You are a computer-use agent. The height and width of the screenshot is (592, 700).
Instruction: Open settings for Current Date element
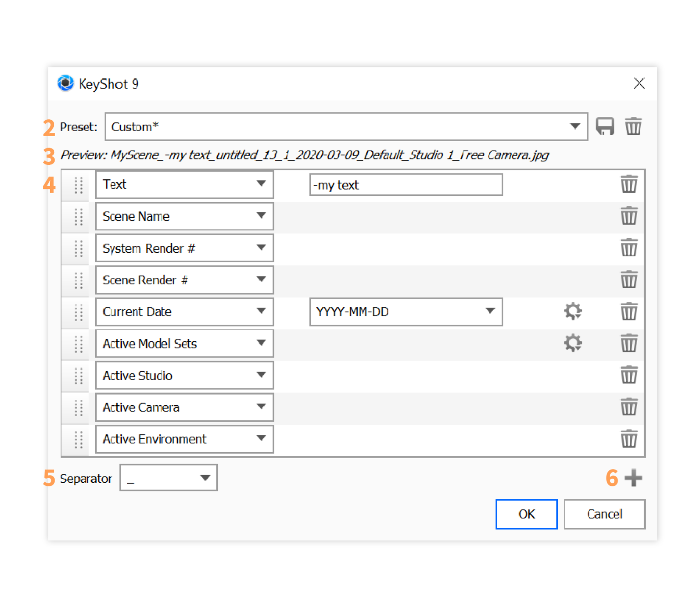(x=573, y=311)
